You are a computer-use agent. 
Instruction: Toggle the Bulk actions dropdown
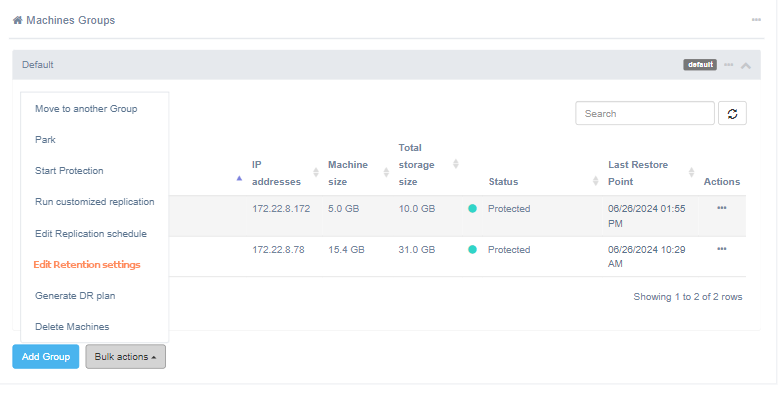click(x=126, y=357)
